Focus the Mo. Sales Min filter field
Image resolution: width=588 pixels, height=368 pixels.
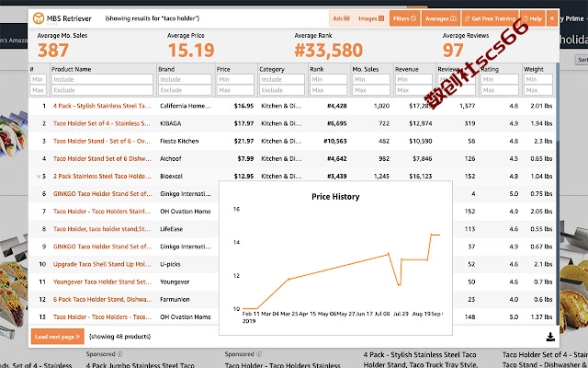pos(371,79)
